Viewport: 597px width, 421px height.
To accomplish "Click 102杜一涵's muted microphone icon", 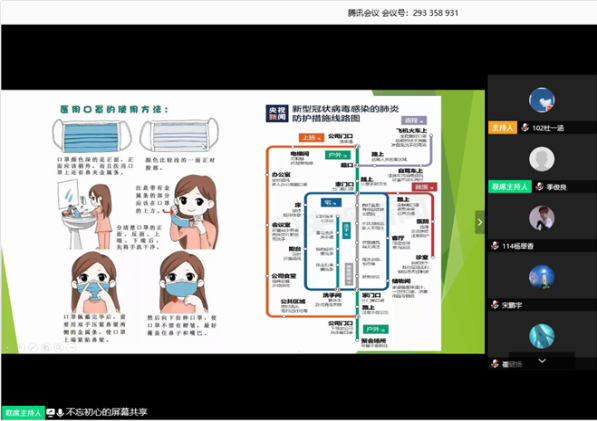I will click(525, 128).
